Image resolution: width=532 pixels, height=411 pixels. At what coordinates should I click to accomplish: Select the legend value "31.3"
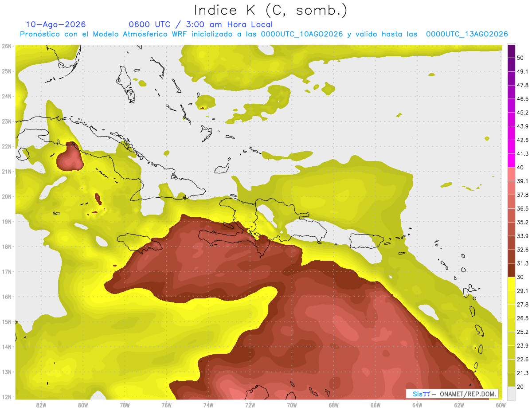tap(523, 263)
